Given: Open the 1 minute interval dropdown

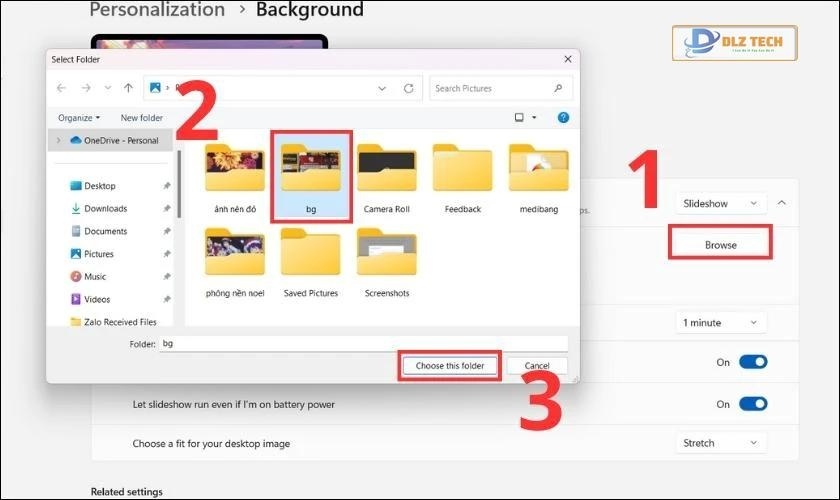Looking at the screenshot, I should (x=721, y=323).
